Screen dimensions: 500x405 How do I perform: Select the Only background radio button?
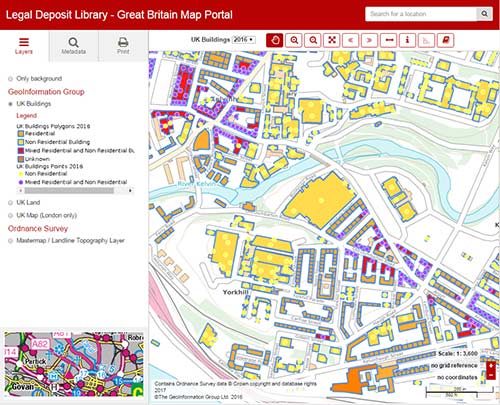[10, 79]
